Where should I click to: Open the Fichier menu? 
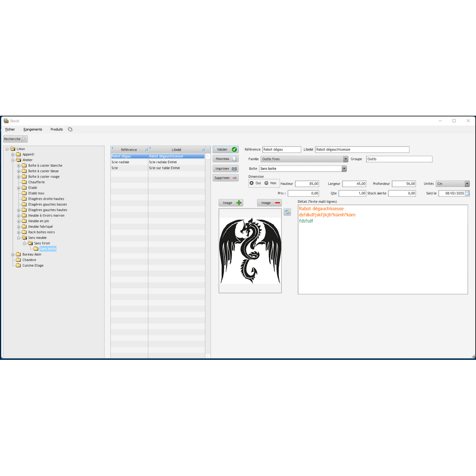[10, 129]
